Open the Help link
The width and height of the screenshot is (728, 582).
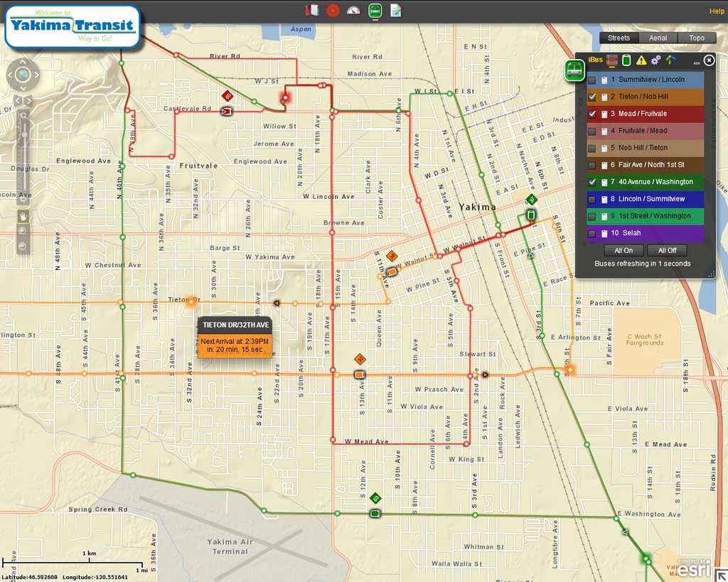click(717, 11)
